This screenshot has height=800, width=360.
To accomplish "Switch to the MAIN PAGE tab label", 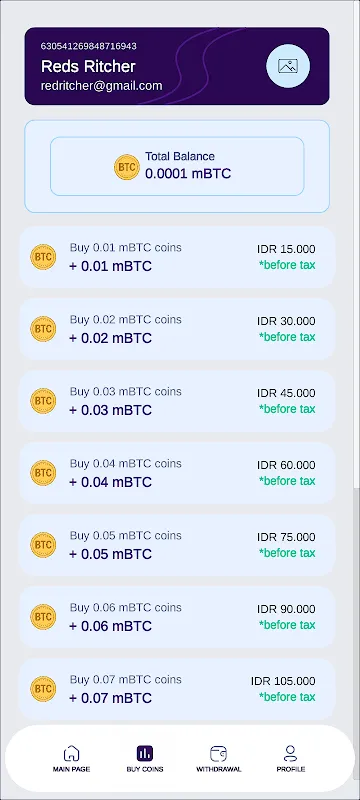I will click(71, 769).
